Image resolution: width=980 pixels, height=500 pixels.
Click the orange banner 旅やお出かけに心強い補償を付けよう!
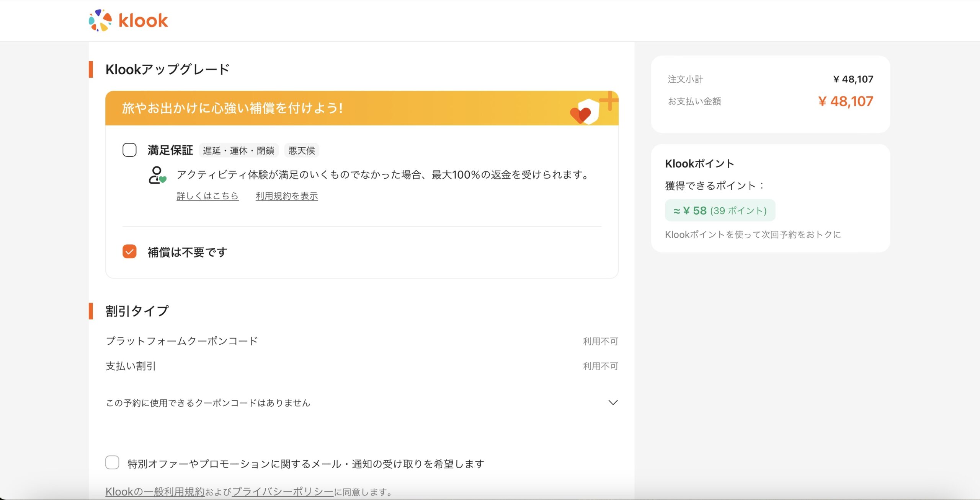[362, 108]
